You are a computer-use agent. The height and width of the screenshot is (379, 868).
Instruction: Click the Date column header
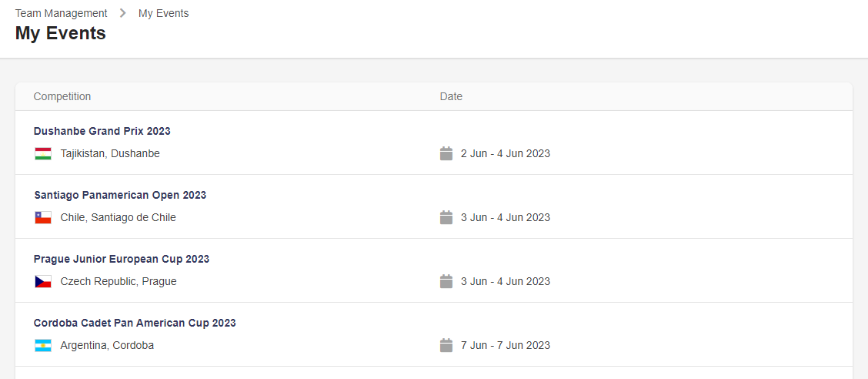tap(451, 96)
